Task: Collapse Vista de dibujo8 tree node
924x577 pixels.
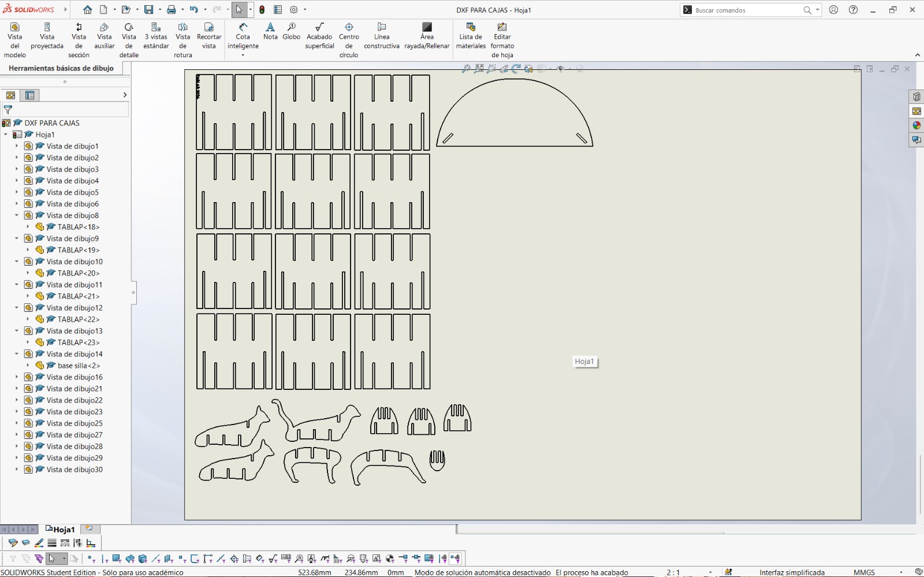Action: click(17, 215)
